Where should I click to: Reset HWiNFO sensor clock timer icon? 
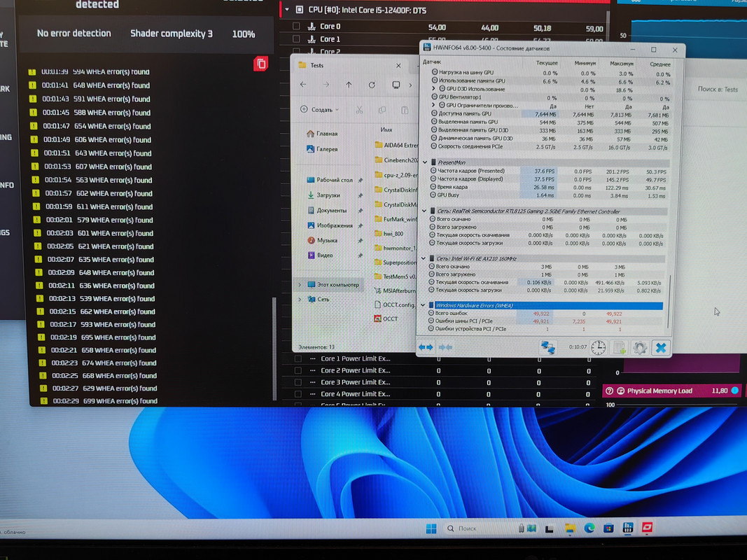pyautogui.click(x=599, y=348)
